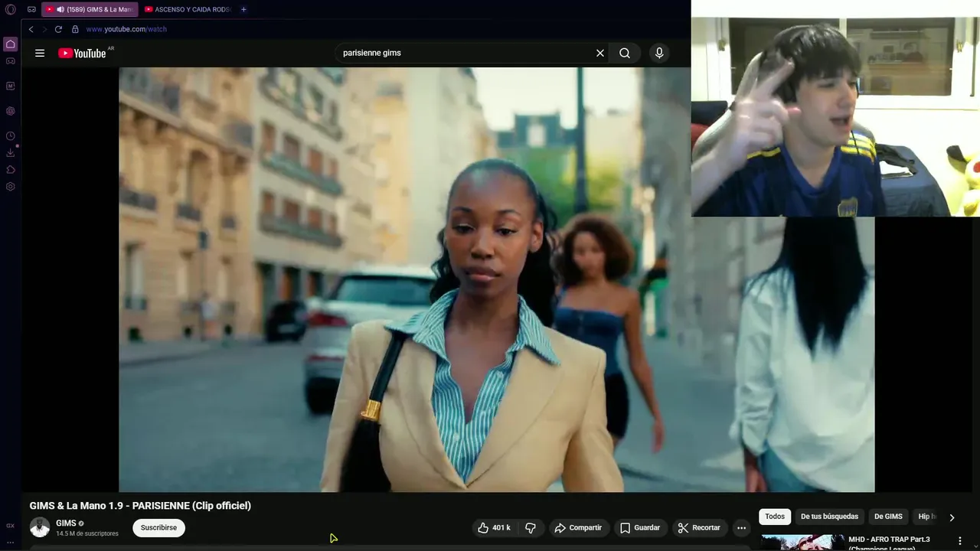Clear the YouTube search text
The width and height of the screenshot is (980, 551).
click(600, 53)
